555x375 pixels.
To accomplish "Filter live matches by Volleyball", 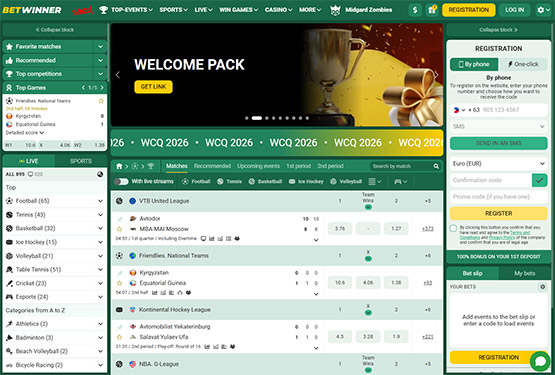I will 346,181.
